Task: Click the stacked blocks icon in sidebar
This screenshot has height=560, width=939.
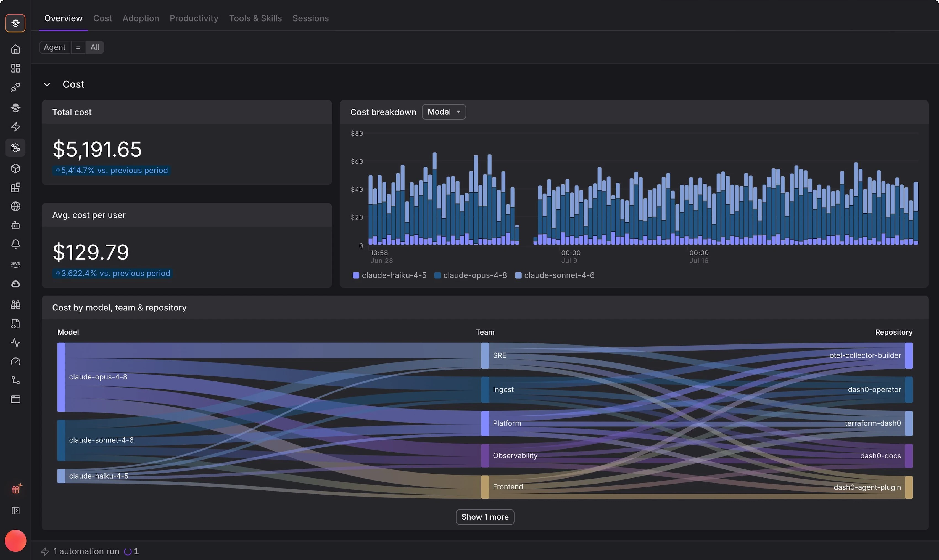Action: click(15, 188)
